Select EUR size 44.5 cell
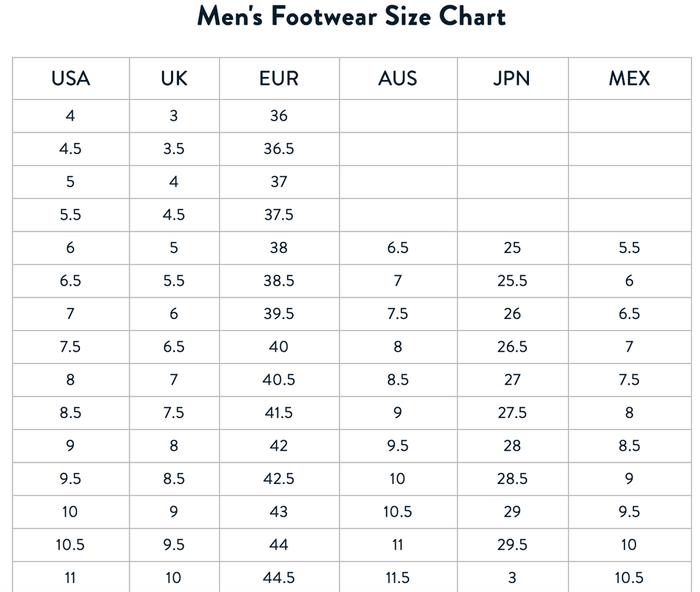This screenshot has width=700, height=592. point(279,578)
